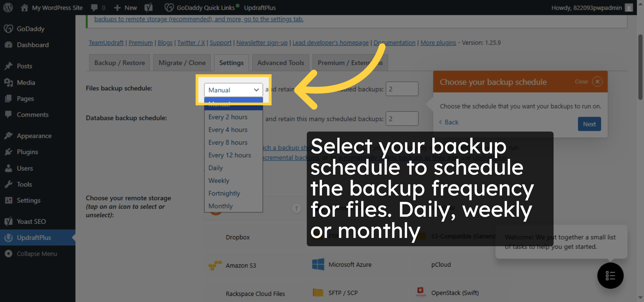644x302 pixels.
Task: Open the Advanced Tools tab
Action: point(280,62)
